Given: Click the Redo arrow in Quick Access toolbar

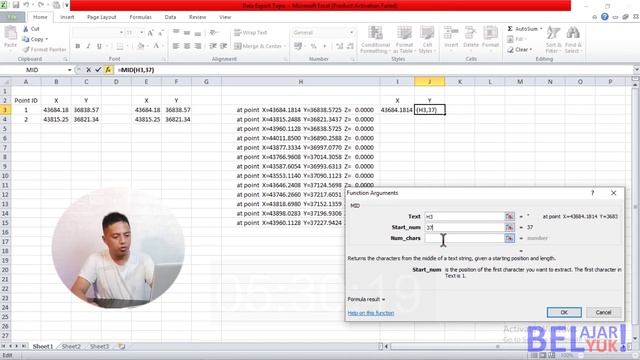Looking at the screenshot, I should [41, 5].
